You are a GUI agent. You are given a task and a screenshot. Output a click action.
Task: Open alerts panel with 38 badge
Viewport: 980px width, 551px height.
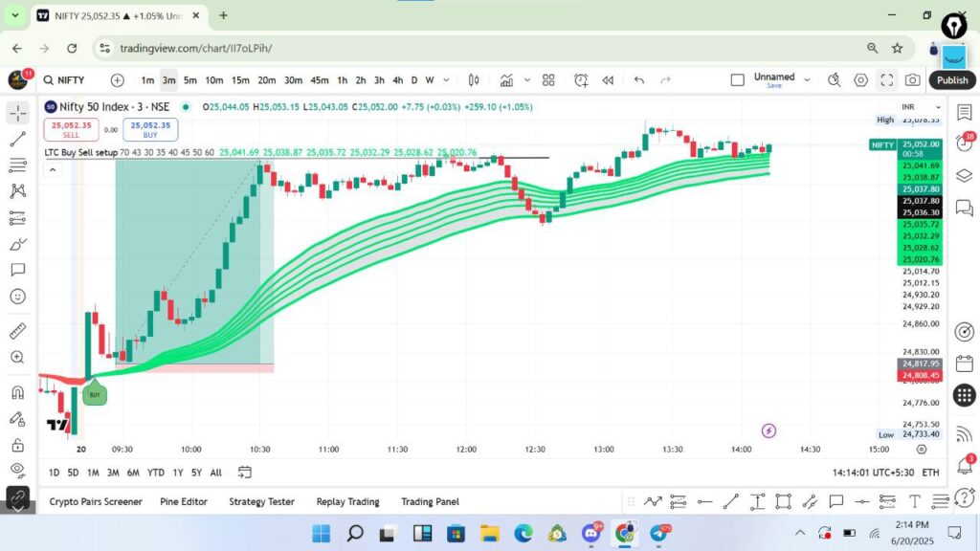coord(965,143)
